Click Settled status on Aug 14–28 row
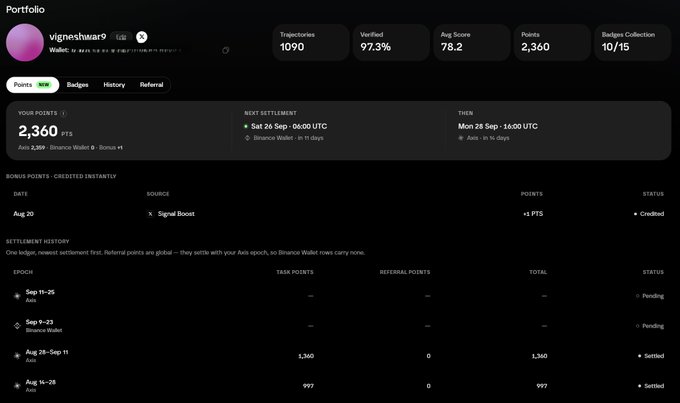Screen dimensions: 680x403 [x=651, y=386]
